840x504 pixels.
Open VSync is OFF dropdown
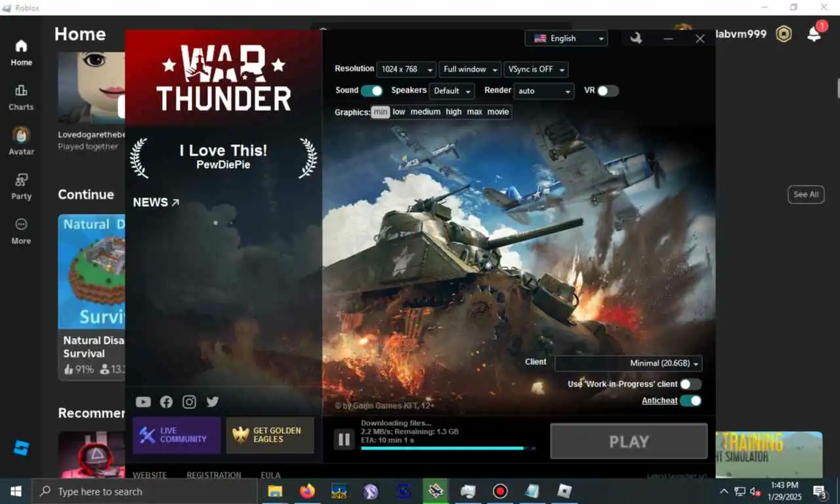tap(535, 70)
